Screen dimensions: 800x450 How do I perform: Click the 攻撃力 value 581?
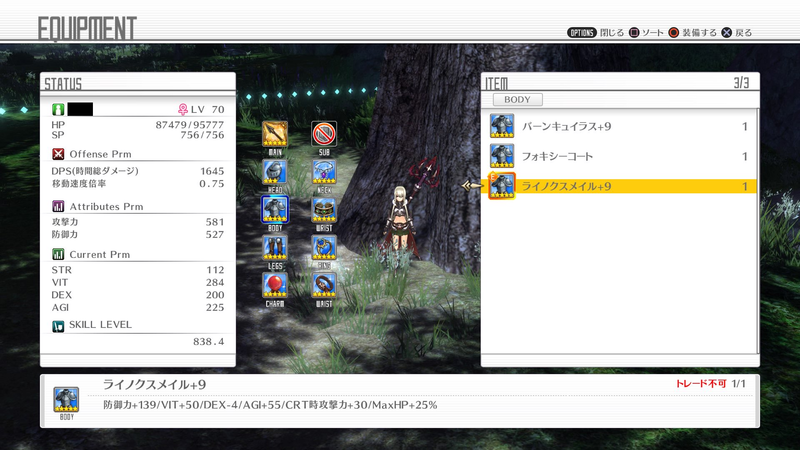[x=215, y=222]
